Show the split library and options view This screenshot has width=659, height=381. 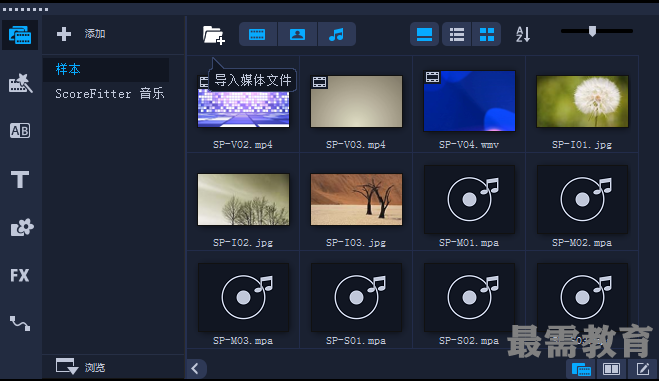pyautogui.click(x=611, y=369)
